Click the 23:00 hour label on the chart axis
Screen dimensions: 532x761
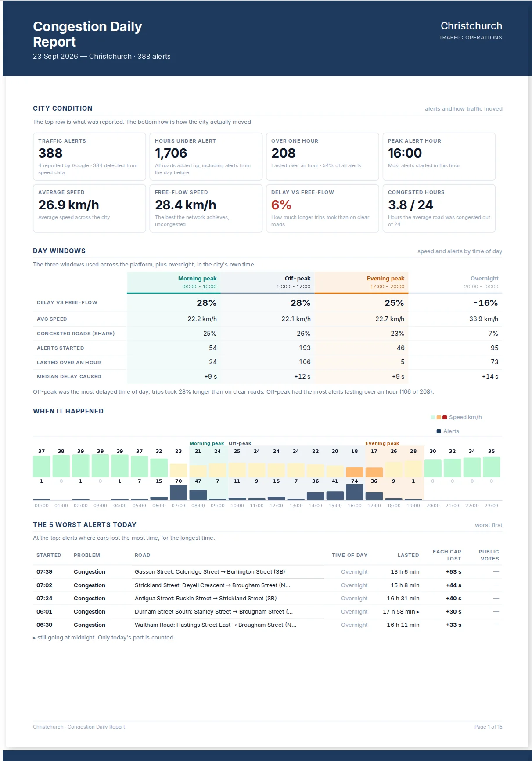(x=492, y=506)
